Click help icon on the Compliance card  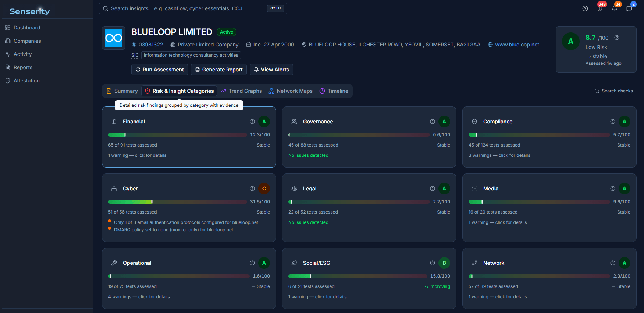[613, 122]
